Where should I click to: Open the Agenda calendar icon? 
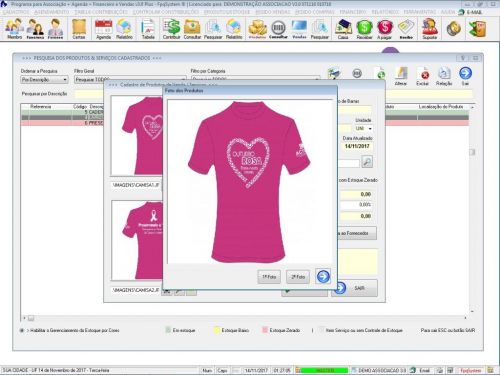coord(103,29)
